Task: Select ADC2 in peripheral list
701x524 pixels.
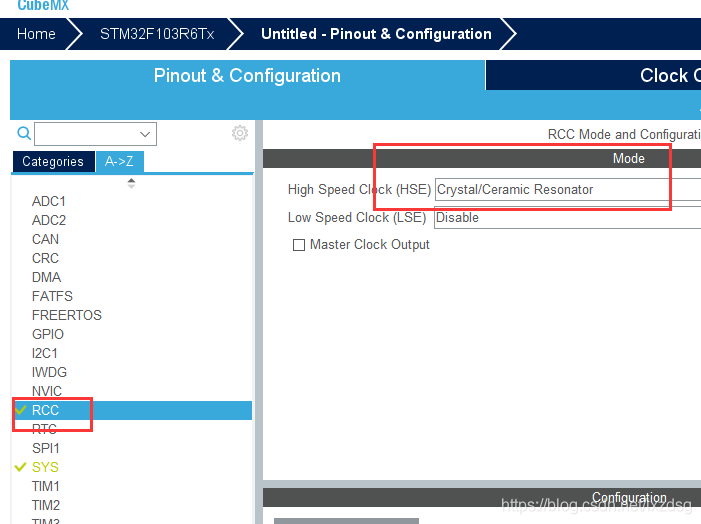Action: [49, 220]
